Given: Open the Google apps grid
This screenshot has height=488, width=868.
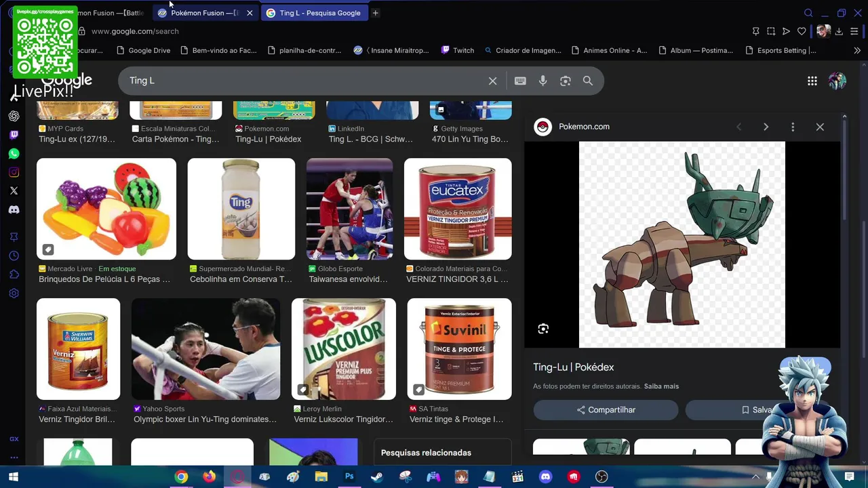Looking at the screenshot, I should (x=812, y=81).
